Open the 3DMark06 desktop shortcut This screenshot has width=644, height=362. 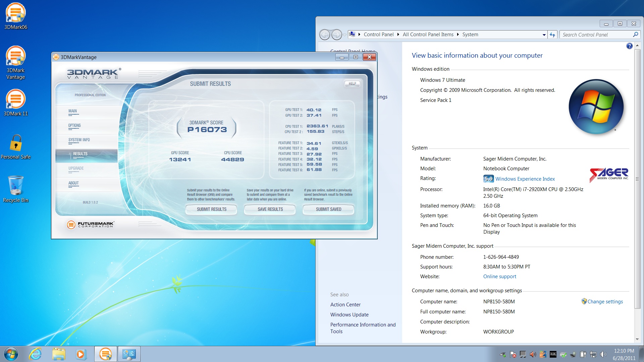(15, 16)
